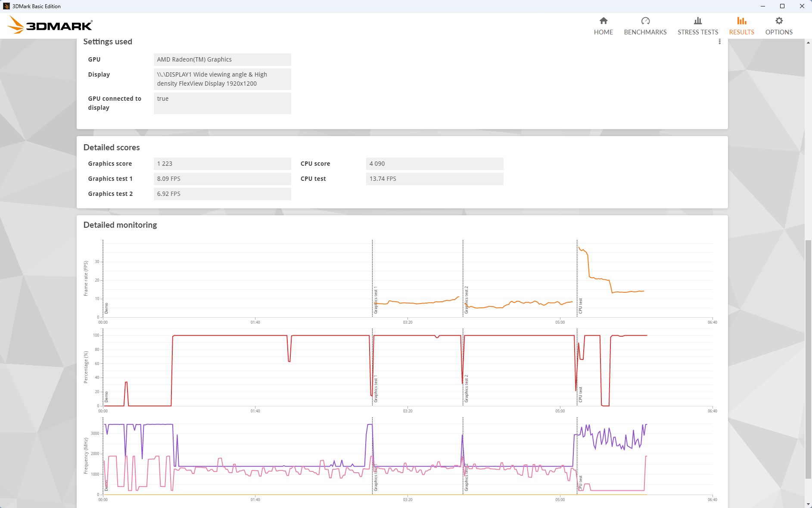This screenshot has width=812, height=508.
Task: Switch to STRESS TESTS label in navigation
Action: (698, 32)
